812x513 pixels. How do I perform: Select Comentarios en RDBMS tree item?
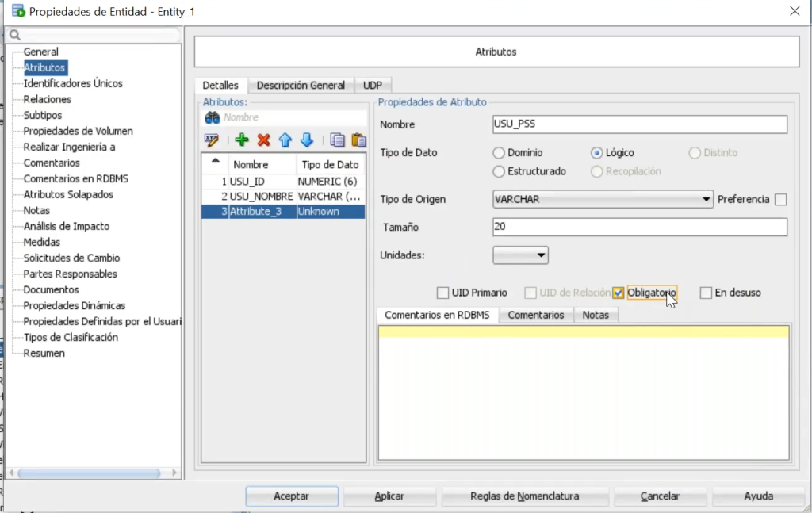(x=75, y=178)
